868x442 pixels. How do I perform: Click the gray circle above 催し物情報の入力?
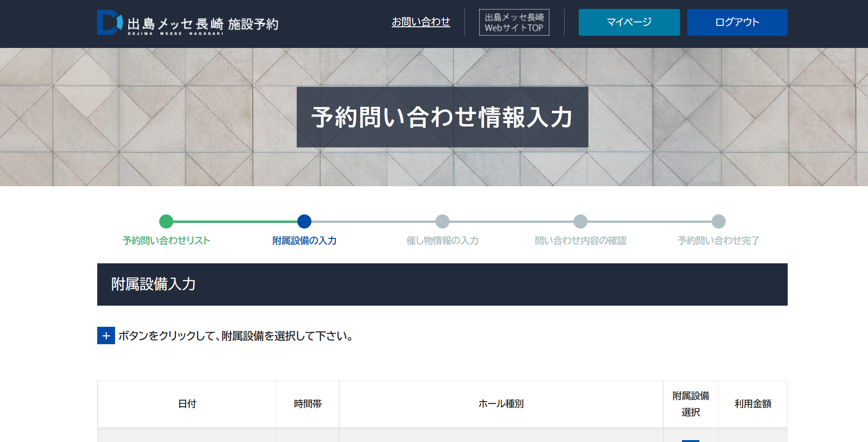click(x=442, y=221)
